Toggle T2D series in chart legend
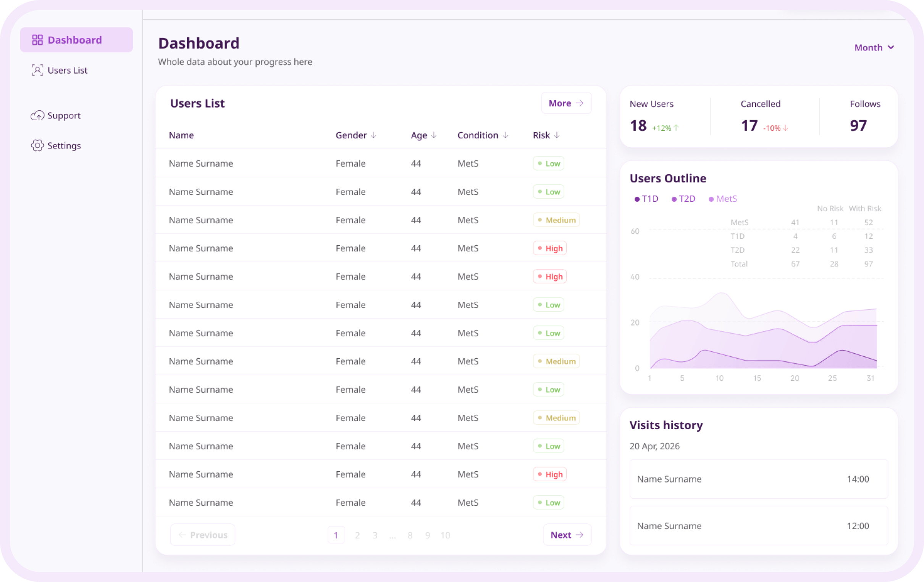The width and height of the screenshot is (924, 582). (683, 199)
